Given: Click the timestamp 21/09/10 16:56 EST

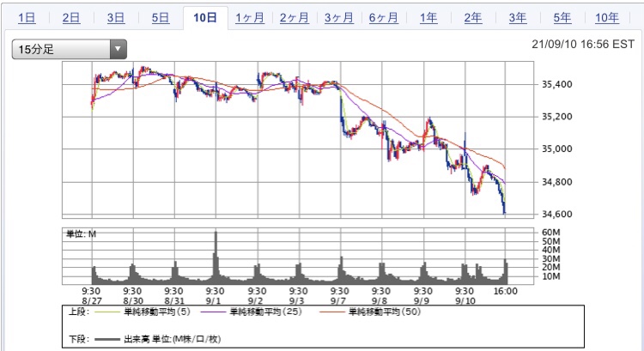Looking at the screenshot, I should [583, 44].
